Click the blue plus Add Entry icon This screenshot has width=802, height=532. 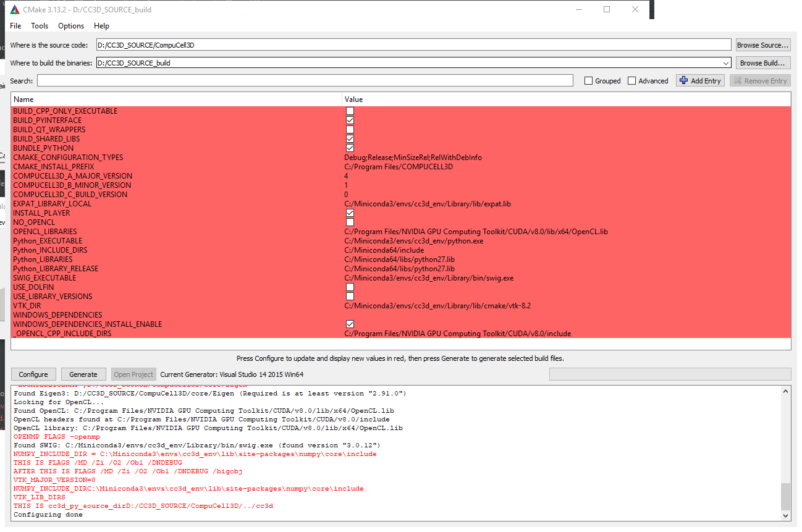683,80
